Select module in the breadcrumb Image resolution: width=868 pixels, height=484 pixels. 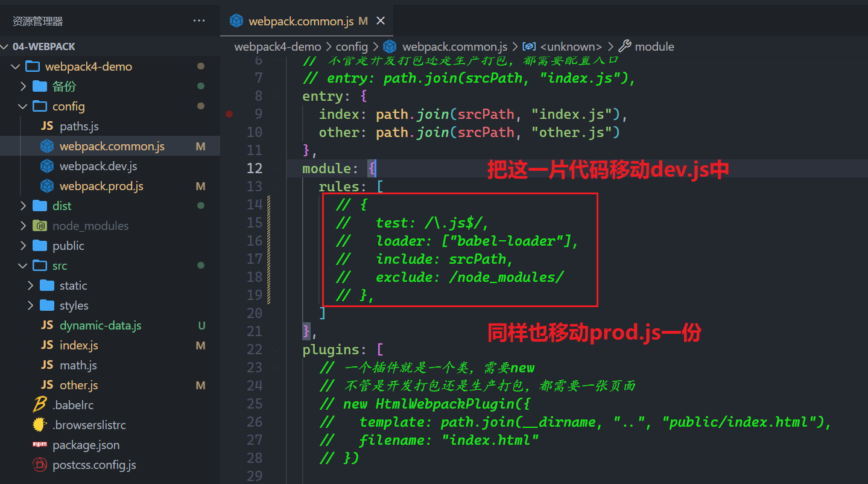point(654,46)
